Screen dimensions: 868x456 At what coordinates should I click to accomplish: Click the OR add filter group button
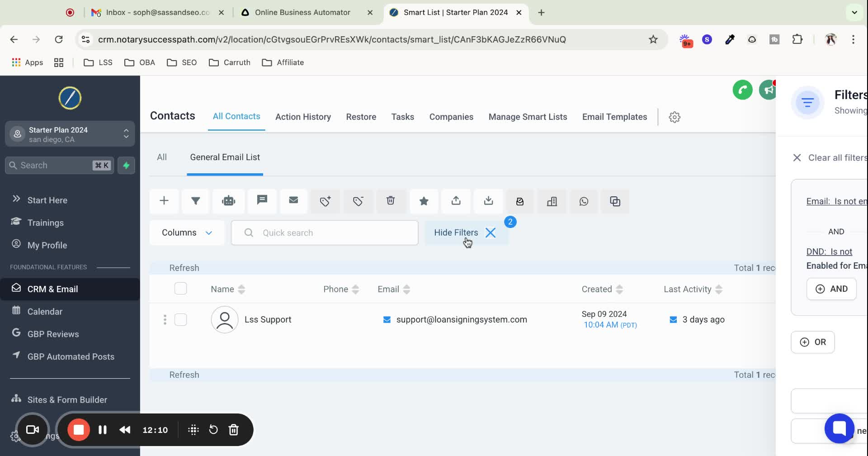coord(812,342)
